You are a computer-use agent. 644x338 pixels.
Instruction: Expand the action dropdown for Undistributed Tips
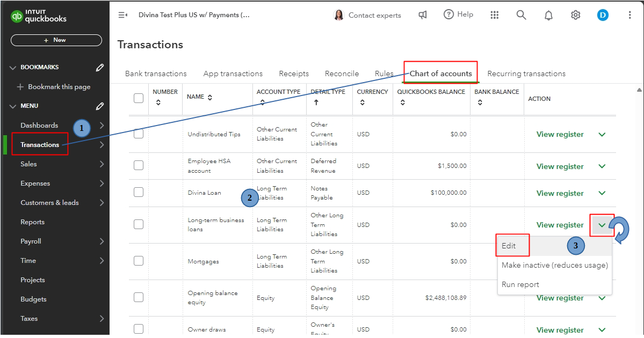click(x=602, y=135)
